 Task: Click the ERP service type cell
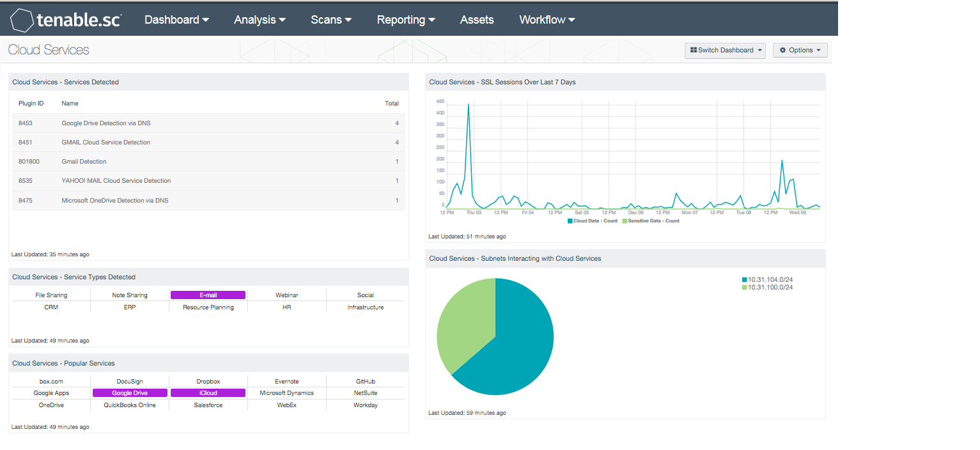[130, 307]
